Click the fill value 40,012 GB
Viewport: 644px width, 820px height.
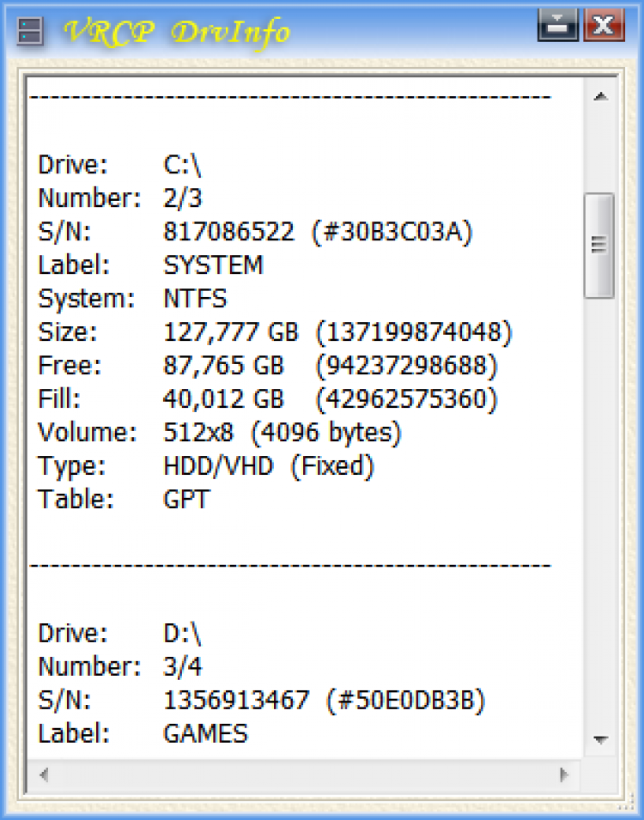point(224,399)
